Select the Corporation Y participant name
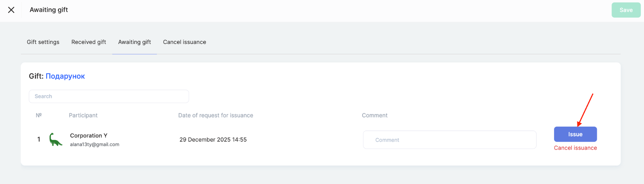This screenshot has height=184, width=644. point(89,136)
